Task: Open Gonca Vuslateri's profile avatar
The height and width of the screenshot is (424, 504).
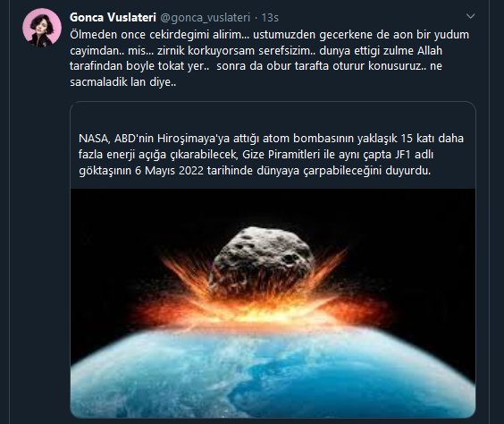Action: 42,28
